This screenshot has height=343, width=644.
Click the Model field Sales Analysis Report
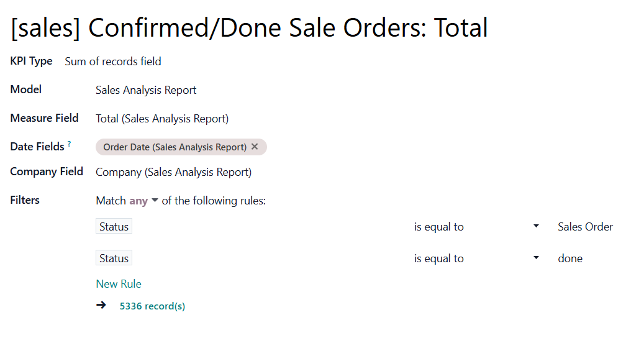pyautogui.click(x=146, y=90)
